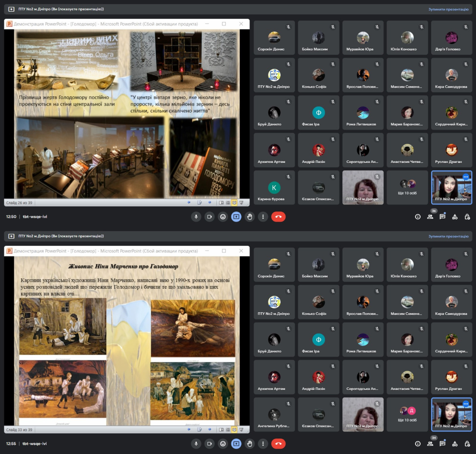Expand 'Ще 10 осіб' tile in 12:50 view

(408, 187)
